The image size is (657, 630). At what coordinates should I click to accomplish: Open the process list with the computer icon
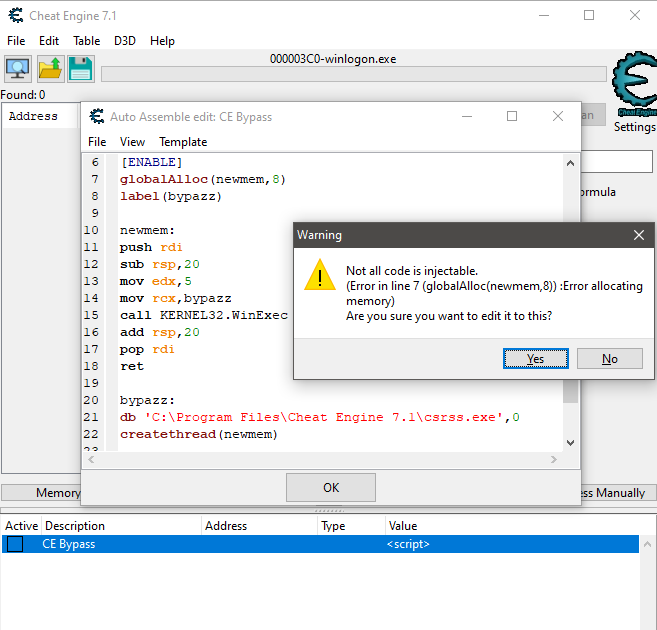tap(18, 69)
